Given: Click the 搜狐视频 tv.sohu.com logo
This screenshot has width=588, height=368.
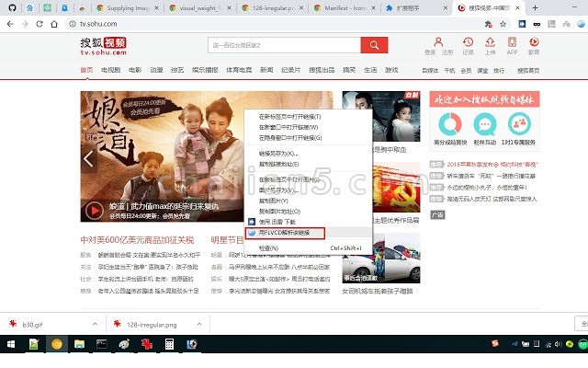Looking at the screenshot, I should tap(104, 46).
